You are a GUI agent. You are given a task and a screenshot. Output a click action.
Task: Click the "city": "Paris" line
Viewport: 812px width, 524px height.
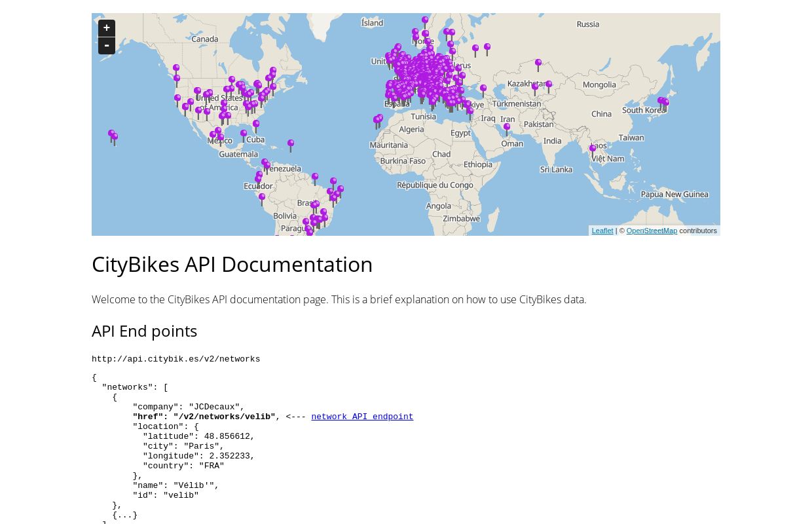click(x=183, y=446)
